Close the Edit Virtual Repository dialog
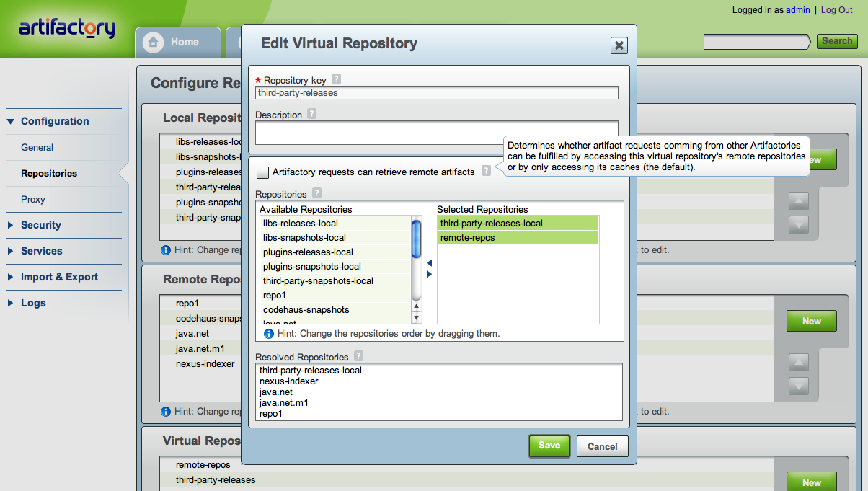 618,45
